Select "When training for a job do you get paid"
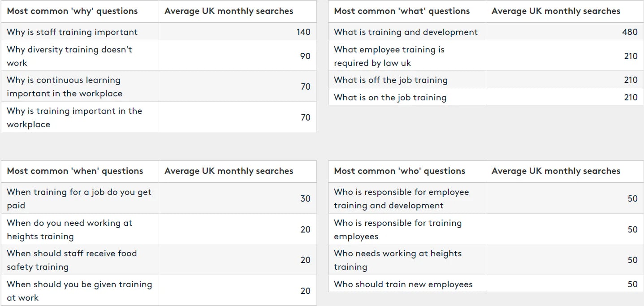This screenshot has width=644, height=306. 79,198
